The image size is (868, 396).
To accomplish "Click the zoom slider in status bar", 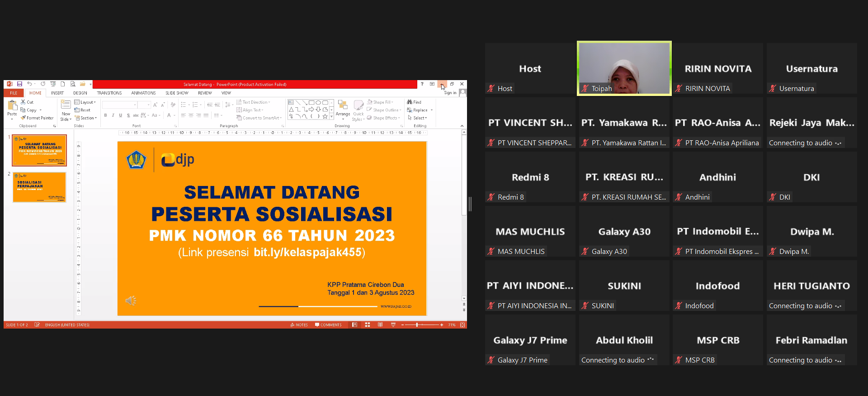I will (x=417, y=325).
